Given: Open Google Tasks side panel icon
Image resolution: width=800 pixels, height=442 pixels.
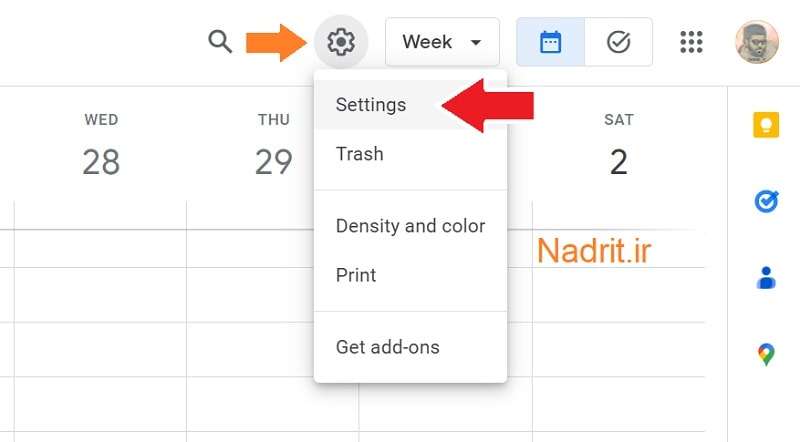Looking at the screenshot, I should pos(766,201).
